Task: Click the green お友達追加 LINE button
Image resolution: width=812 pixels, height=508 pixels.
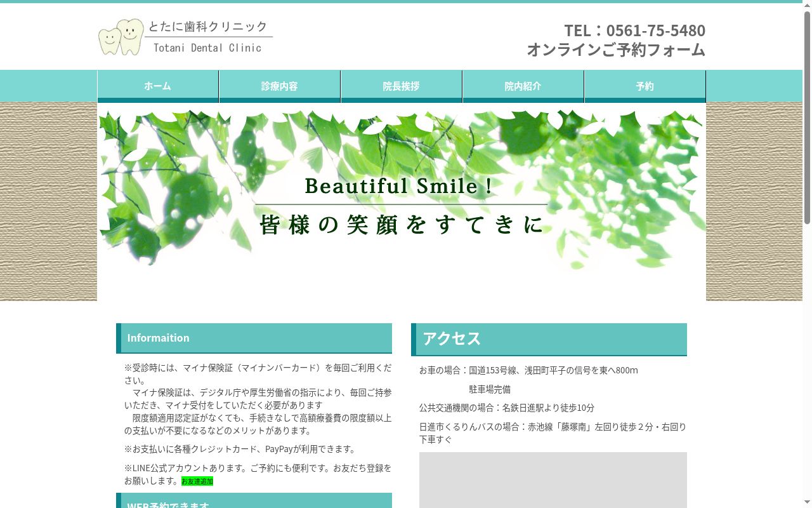Action: pyautogui.click(x=197, y=481)
